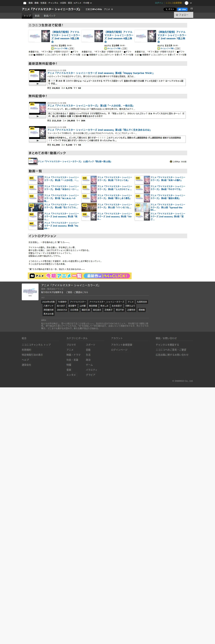Select the トップ tab
Viewport: 215px width, 644px height.
27,16
